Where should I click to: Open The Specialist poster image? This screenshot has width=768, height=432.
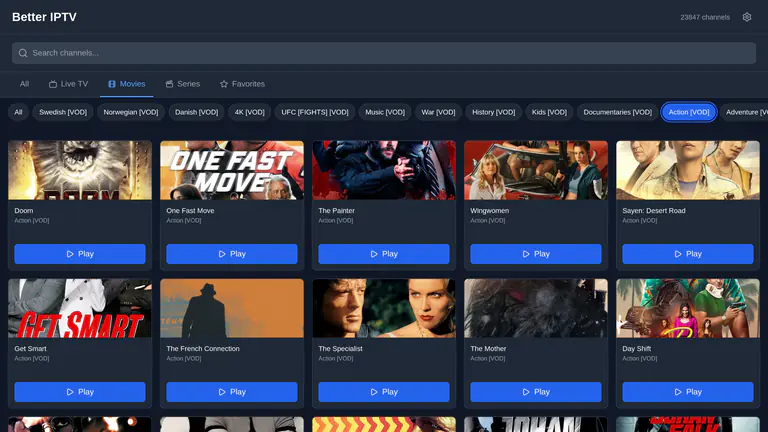384,308
